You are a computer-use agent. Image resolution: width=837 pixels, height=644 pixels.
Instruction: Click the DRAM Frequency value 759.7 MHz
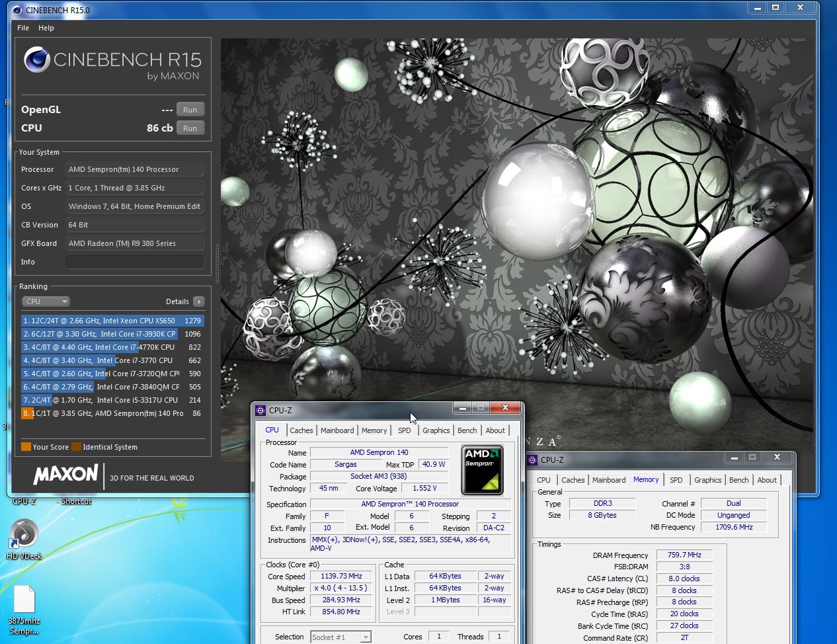685,555
